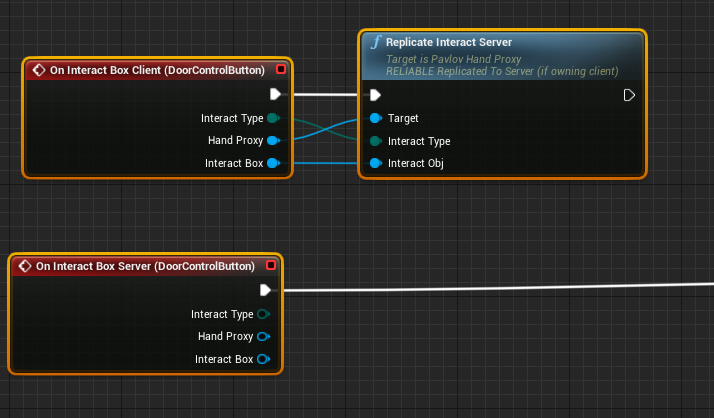Click Interact Box output pin on Server event node
The height and width of the screenshot is (418, 714).
click(264, 359)
